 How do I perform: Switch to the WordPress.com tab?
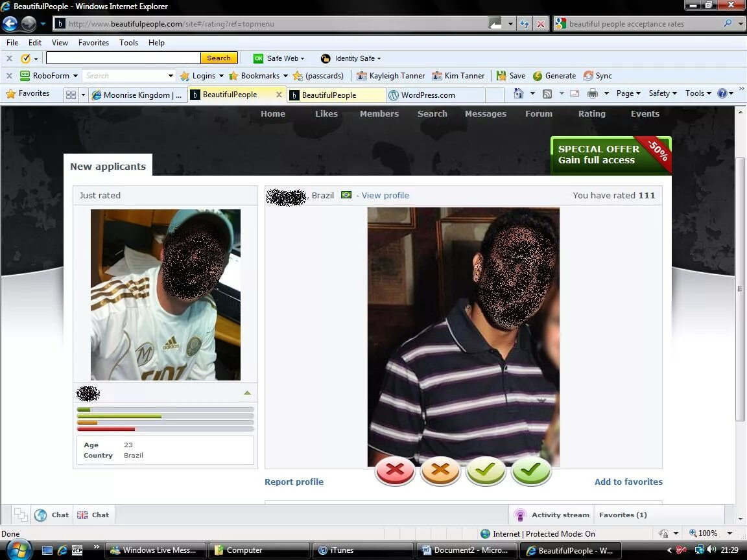(x=436, y=95)
